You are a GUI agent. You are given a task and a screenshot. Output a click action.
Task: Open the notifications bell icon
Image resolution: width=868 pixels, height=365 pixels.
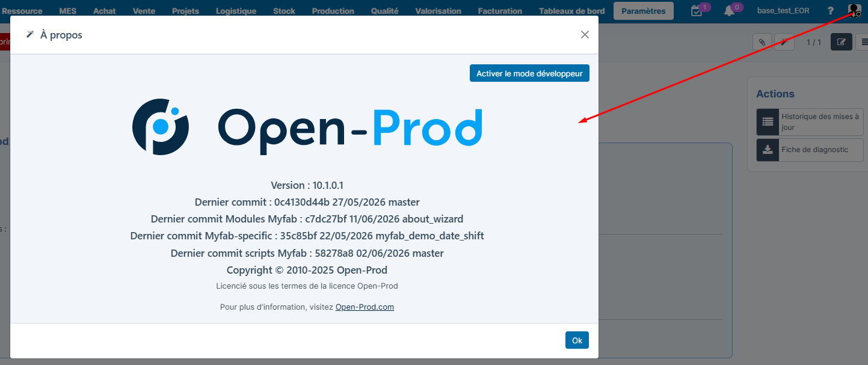click(x=729, y=11)
